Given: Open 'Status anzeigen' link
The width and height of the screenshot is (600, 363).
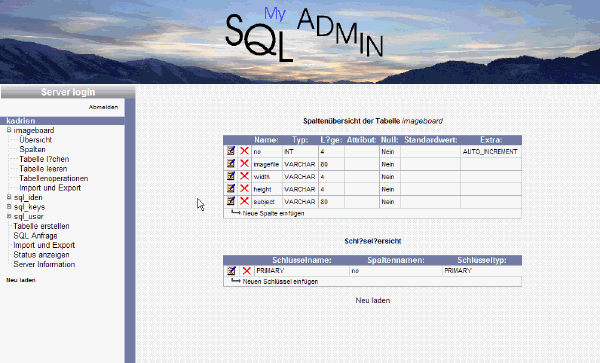Looking at the screenshot, I should coord(41,255).
